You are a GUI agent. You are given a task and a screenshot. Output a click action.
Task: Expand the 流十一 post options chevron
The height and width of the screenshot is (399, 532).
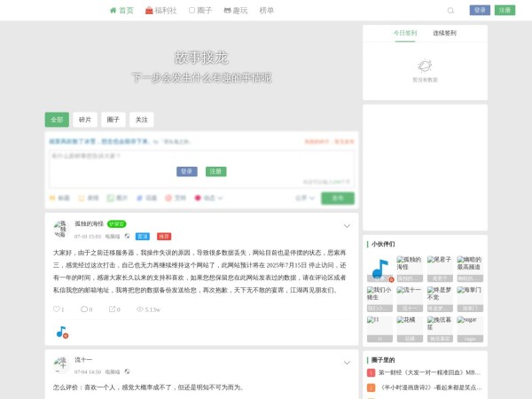(x=346, y=362)
